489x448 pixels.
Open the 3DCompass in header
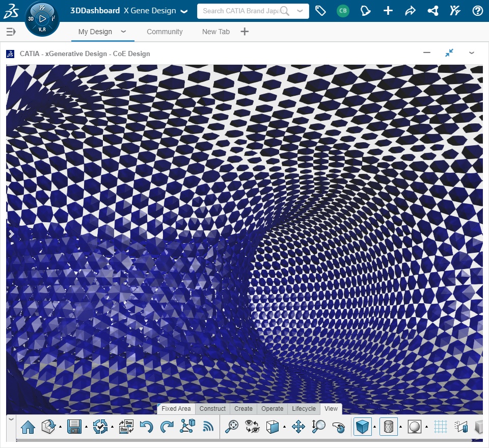click(42, 19)
